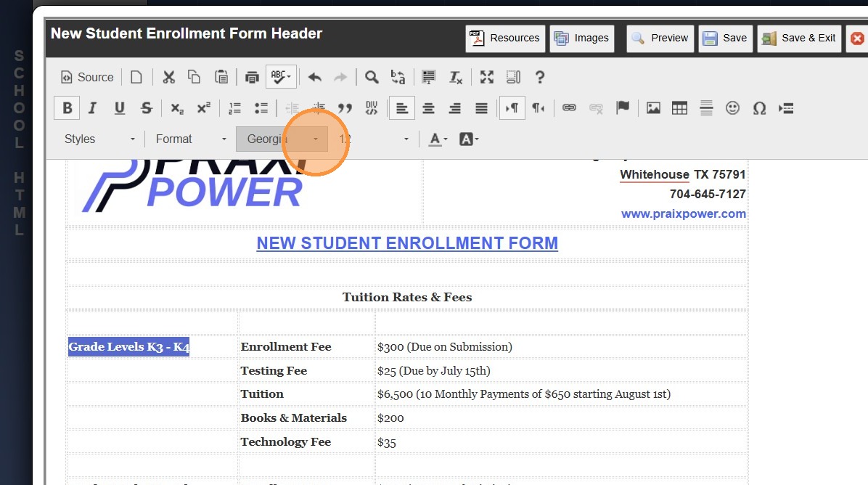Click the Paste clipboard icon

pyautogui.click(x=221, y=77)
